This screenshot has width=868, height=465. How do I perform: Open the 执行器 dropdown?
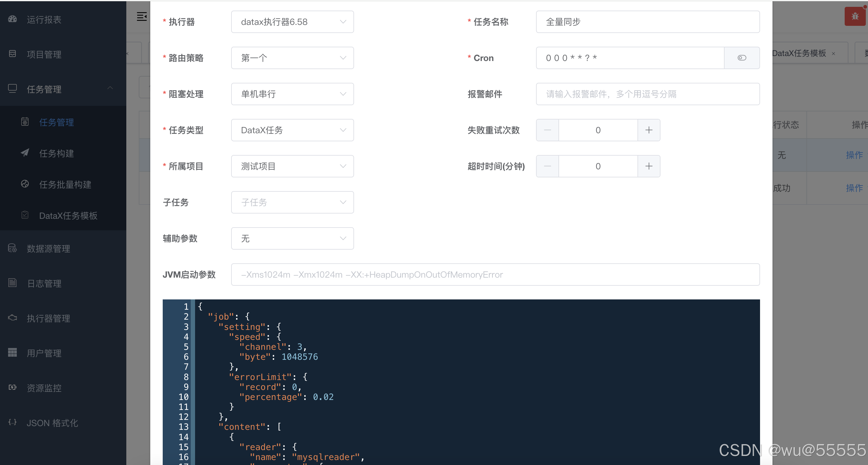[292, 22]
